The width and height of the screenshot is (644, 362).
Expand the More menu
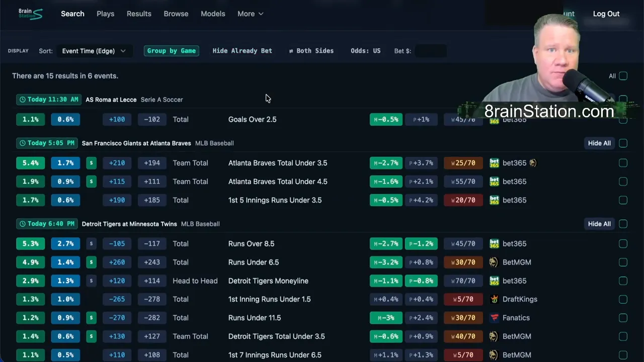250,14
